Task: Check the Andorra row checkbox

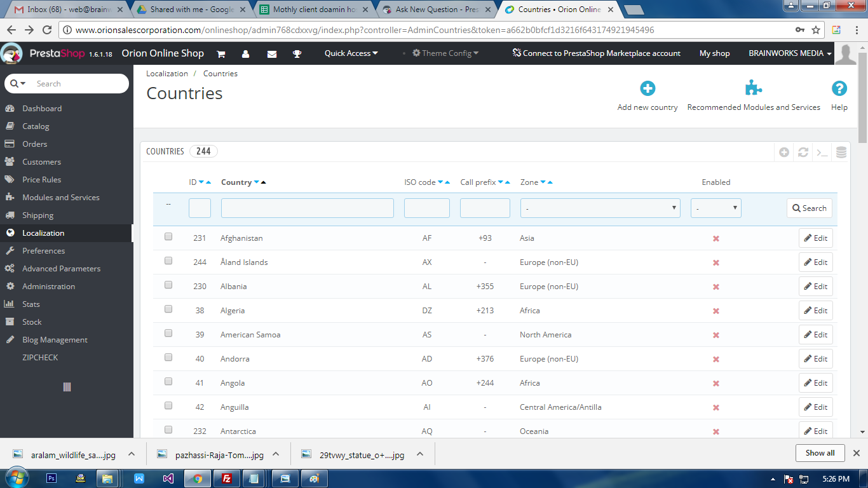Action: 168,357
